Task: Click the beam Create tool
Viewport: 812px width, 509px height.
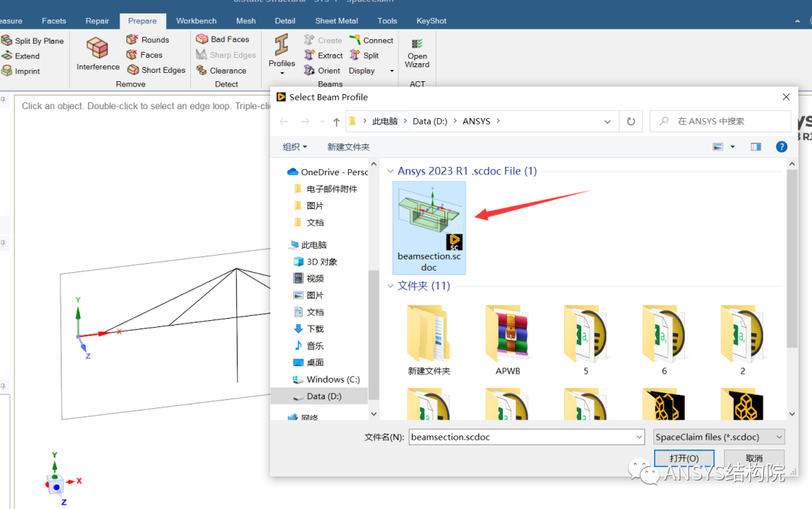Action: pyautogui.click(x=323, y=40)
